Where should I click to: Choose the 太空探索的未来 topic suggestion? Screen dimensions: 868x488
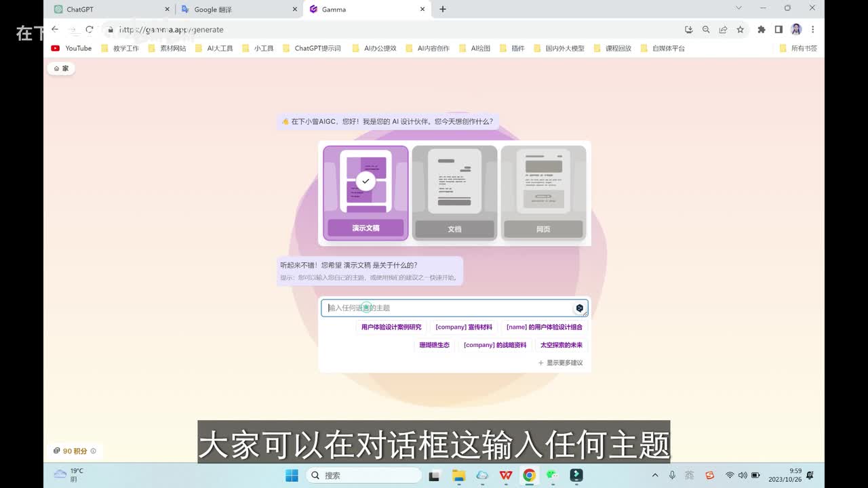pos(561,345)
